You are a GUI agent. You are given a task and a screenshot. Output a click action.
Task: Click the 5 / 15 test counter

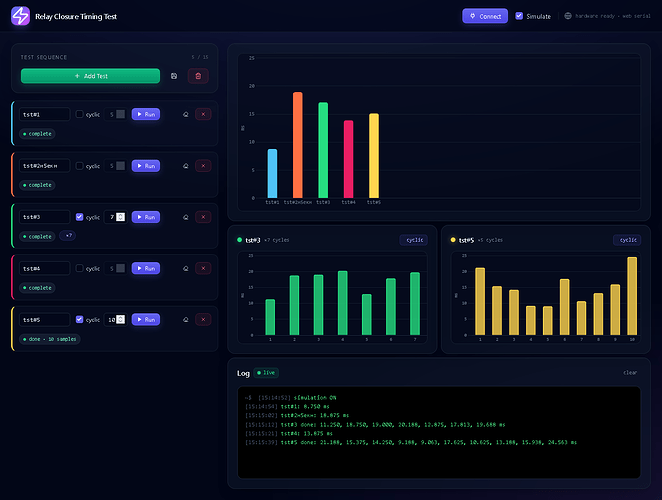coord(200,57)
